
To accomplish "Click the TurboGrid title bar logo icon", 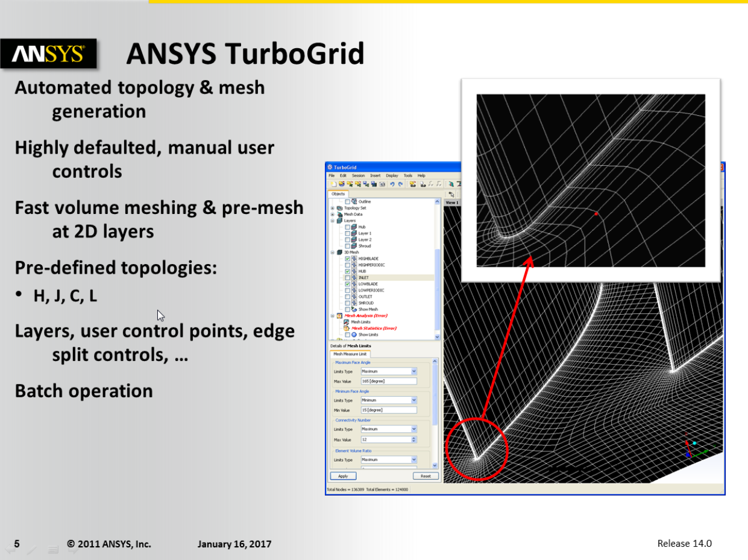I will (330, 168).
